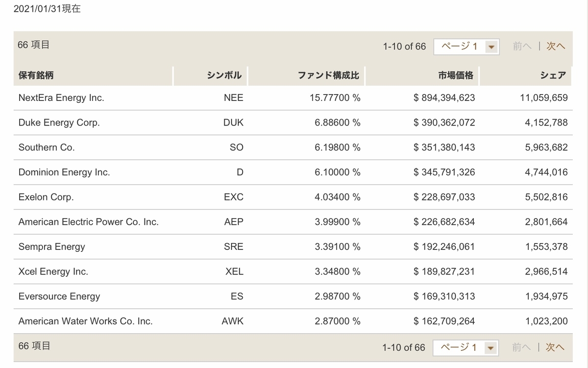588x368 pixels.
Task: Click the NEE ticker symbol
Action: point(233,98)
